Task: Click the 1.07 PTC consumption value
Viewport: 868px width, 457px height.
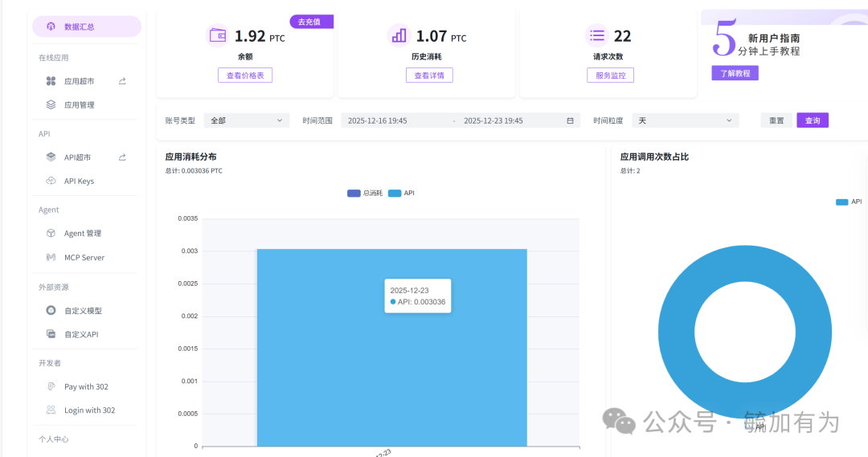Action: [x=441, y=36]
